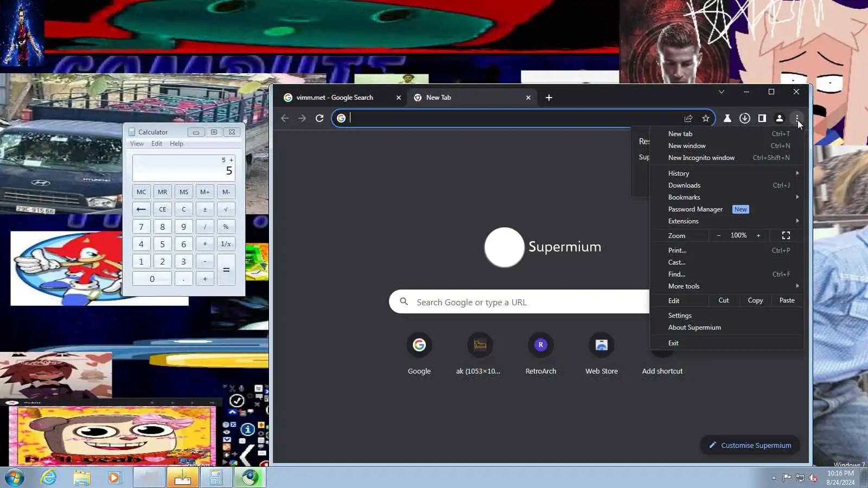Click Cut in the Edit row
This screenshot has width=868, height=488.
pyautogui.click(x=724, y=300)
